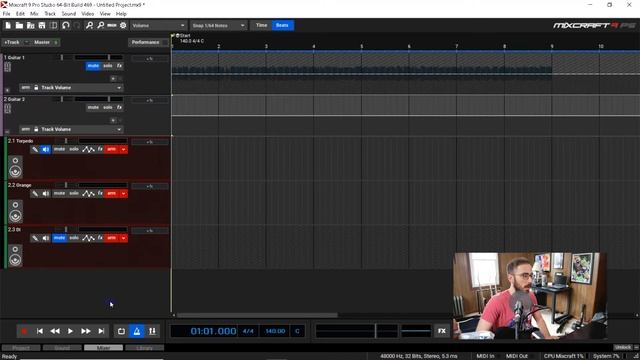Open the +Track dropdown arrow
Viewport: 640px width, 360px height.
click(x=27, y=42)
